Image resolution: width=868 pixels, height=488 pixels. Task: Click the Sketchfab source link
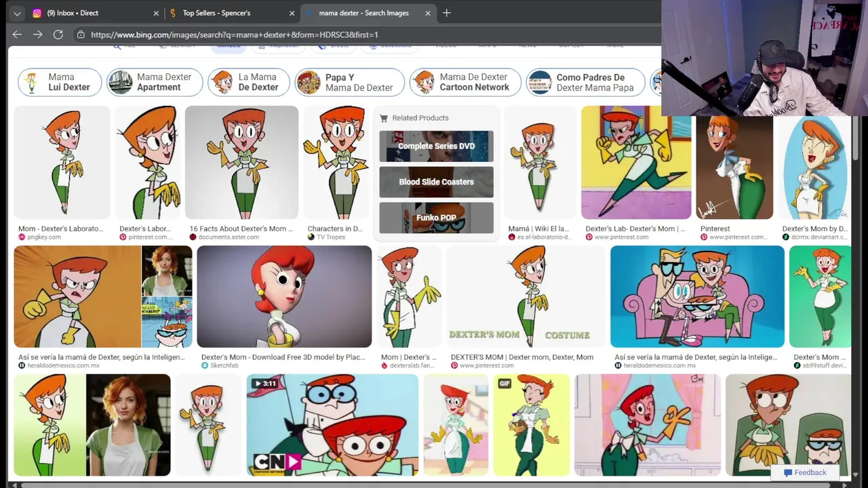point(223,365)
